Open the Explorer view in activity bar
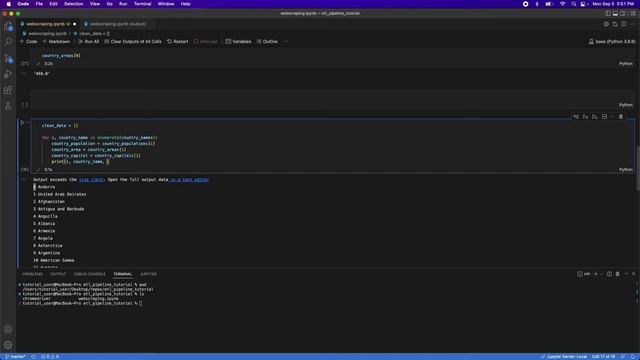Image resolution: width=640 pixels, height=360 pixels. click(x=8, y=27)
